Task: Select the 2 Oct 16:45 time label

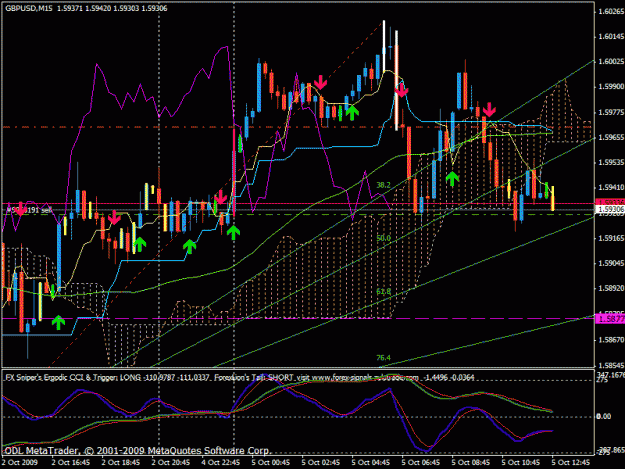Action: coord(71,462)
